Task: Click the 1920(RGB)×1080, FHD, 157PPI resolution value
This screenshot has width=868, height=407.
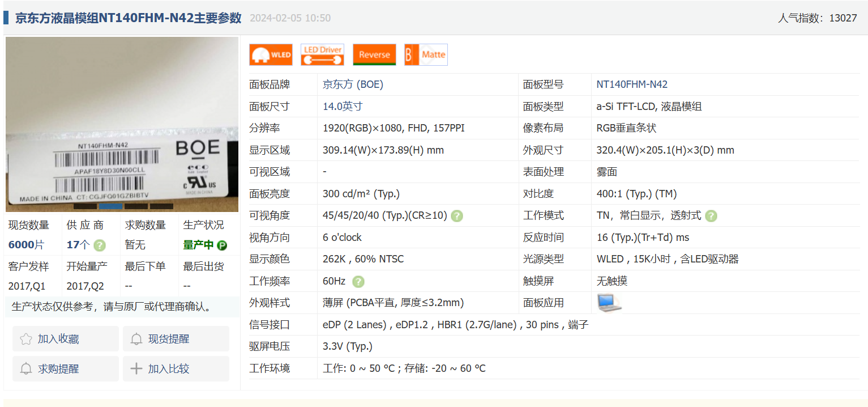Action: point(394,128)
